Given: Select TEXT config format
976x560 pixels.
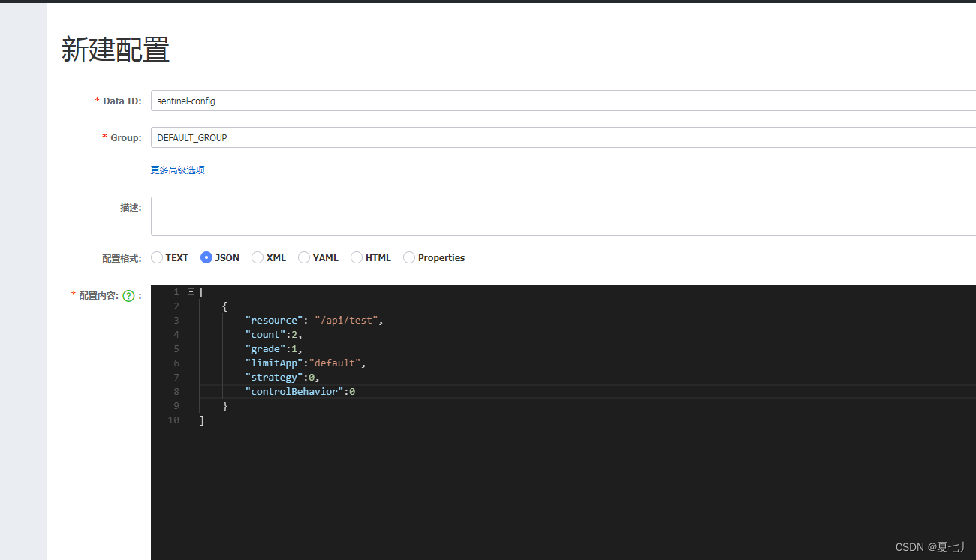Looking at the screenshot, I should point(157,257).
